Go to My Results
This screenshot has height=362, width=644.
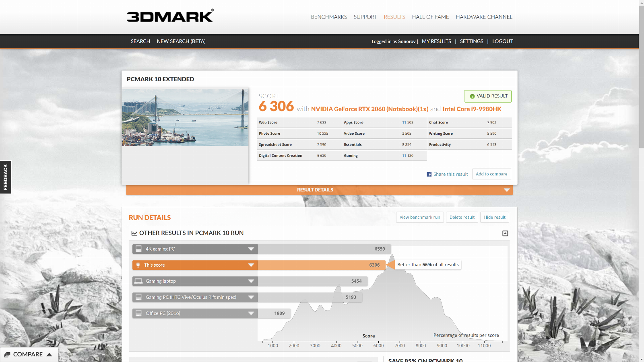[436, 41]
